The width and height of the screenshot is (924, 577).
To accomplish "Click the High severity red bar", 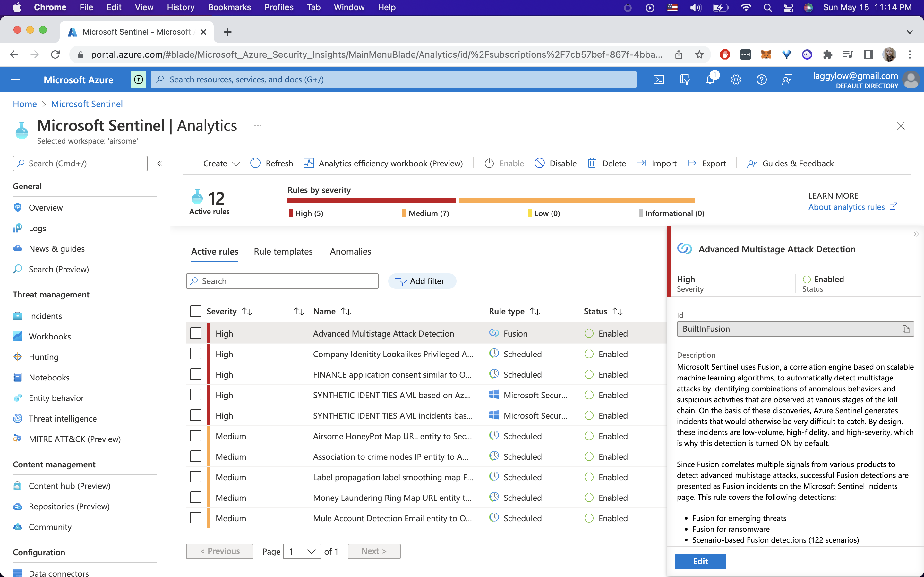I will [x=371, y=200].
